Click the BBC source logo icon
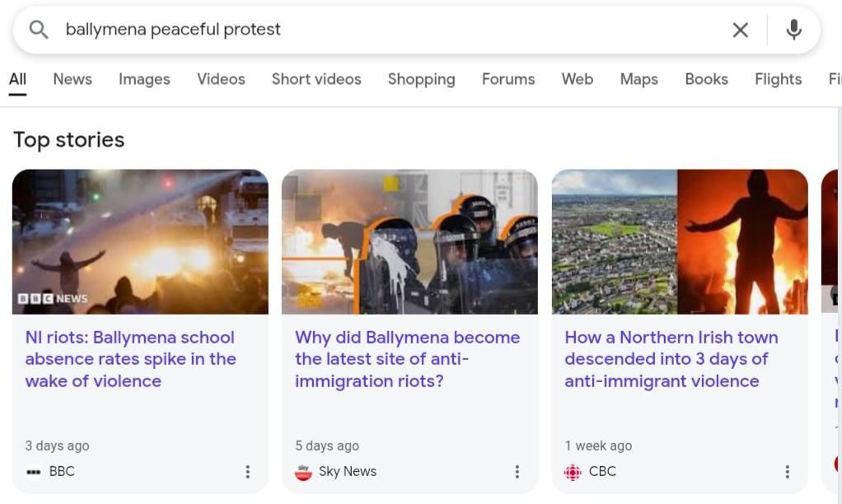Image resolution: width=842 pixels, height=504 pixels. pyautogui.click(x=34, y=472)
